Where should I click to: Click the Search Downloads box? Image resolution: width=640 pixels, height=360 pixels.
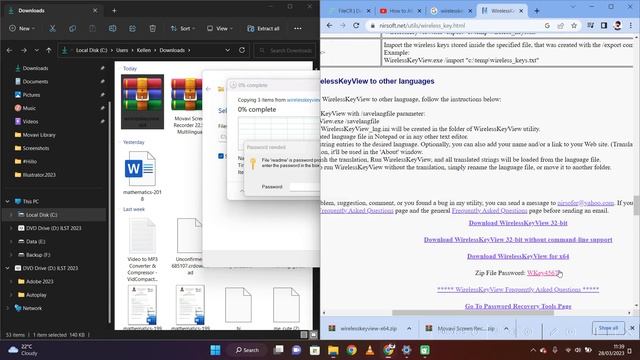tap(285, 50)
